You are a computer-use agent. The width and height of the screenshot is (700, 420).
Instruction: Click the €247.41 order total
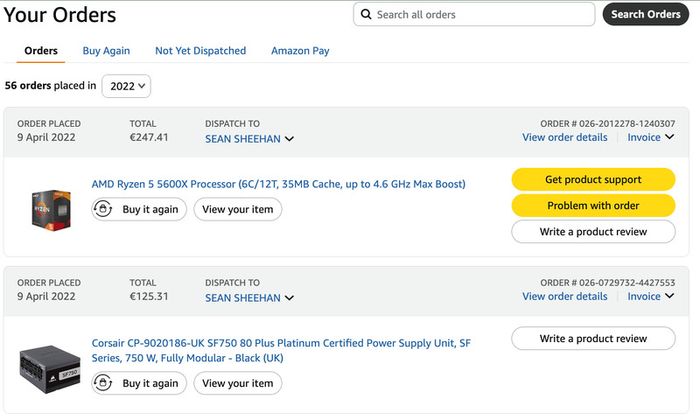click(x=149, y=137)
